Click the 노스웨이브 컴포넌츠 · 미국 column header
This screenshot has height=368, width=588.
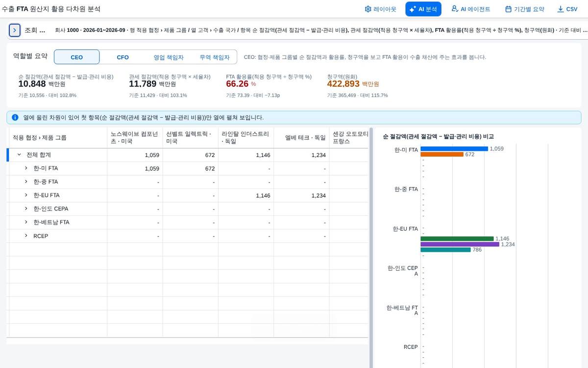(x=135, y=138)
